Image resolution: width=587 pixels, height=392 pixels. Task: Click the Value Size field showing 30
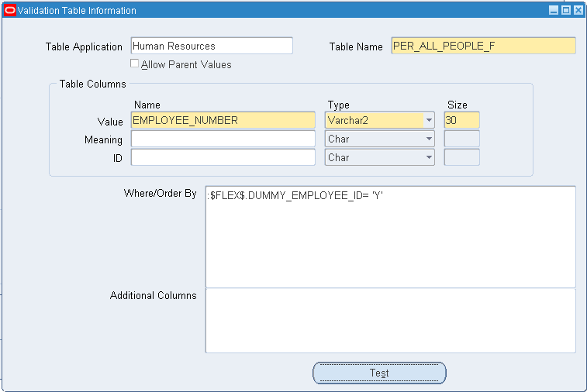461,120
